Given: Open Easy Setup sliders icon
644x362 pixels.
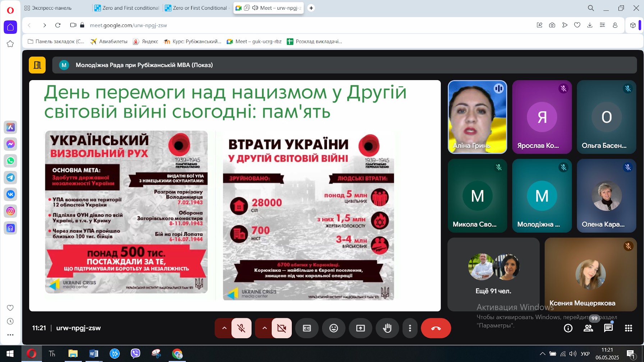Looking at the screenshot, I should click(x=602, y=25).
